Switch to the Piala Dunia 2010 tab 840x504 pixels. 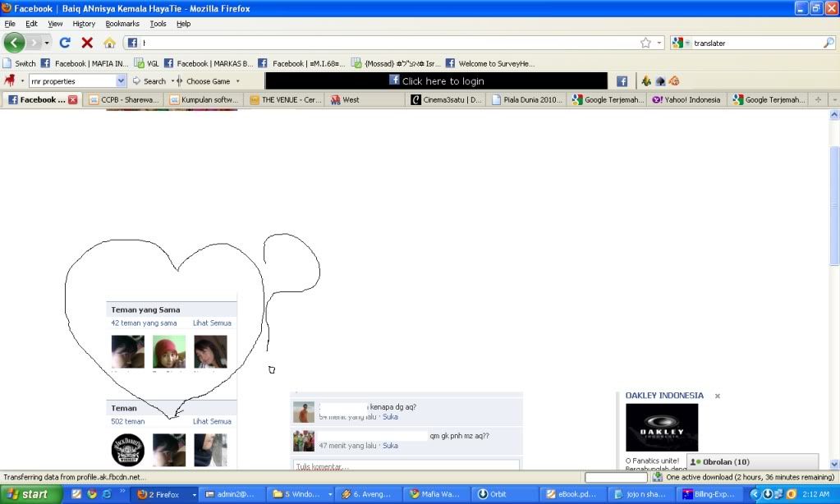click(526, 99)
